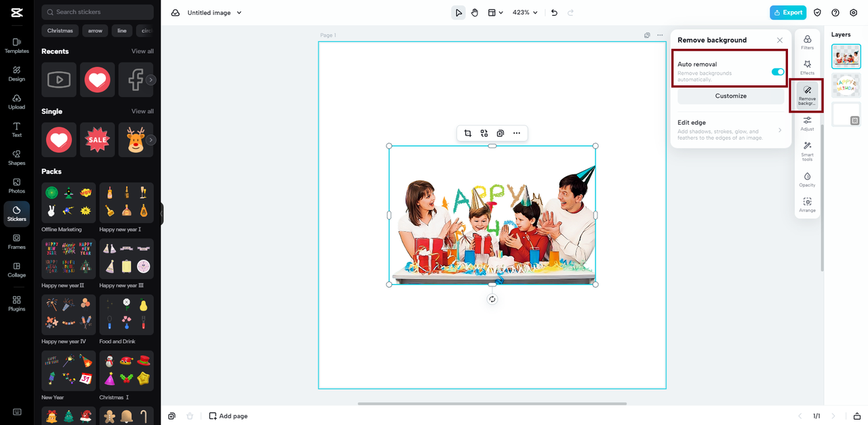Open the settings gear icon
Image resolution: width=868 pixels, height=425 pixels.
click(x=854, y=12)
